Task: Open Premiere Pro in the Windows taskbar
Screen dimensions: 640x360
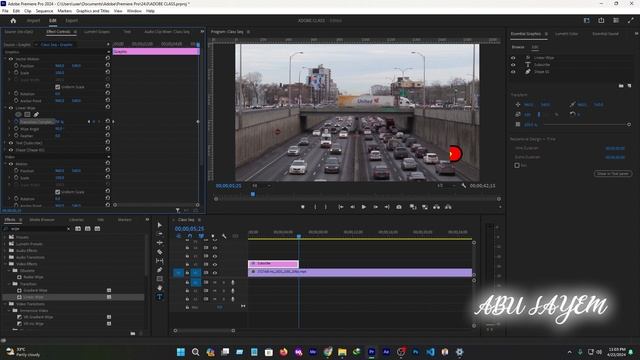Action: [371, 352]
